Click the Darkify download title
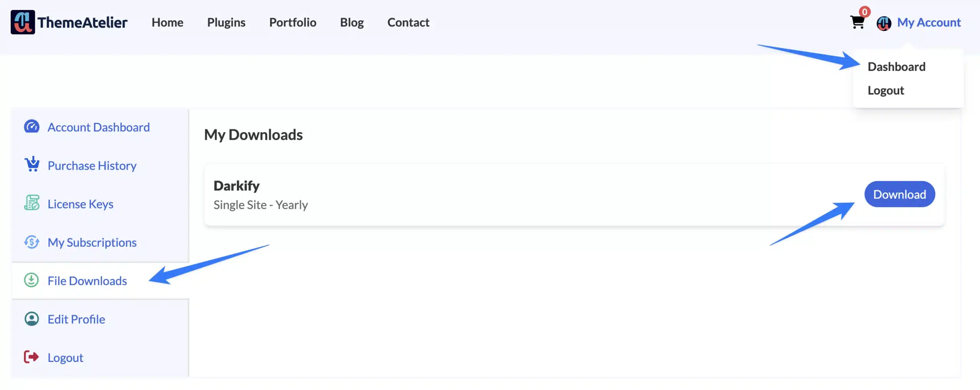The image size is (980, 390). 236,186
